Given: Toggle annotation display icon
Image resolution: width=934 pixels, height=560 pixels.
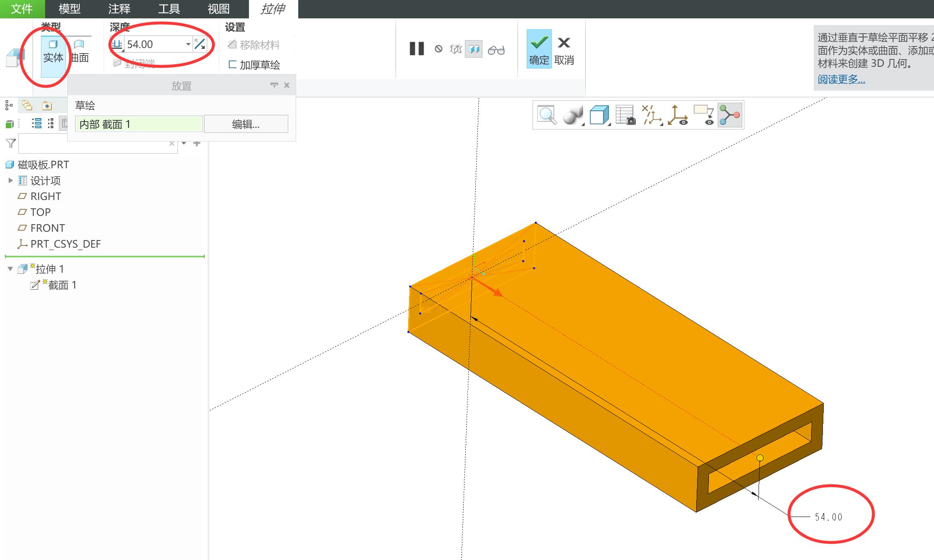Looking at the screenshot, I should (704, 115).
